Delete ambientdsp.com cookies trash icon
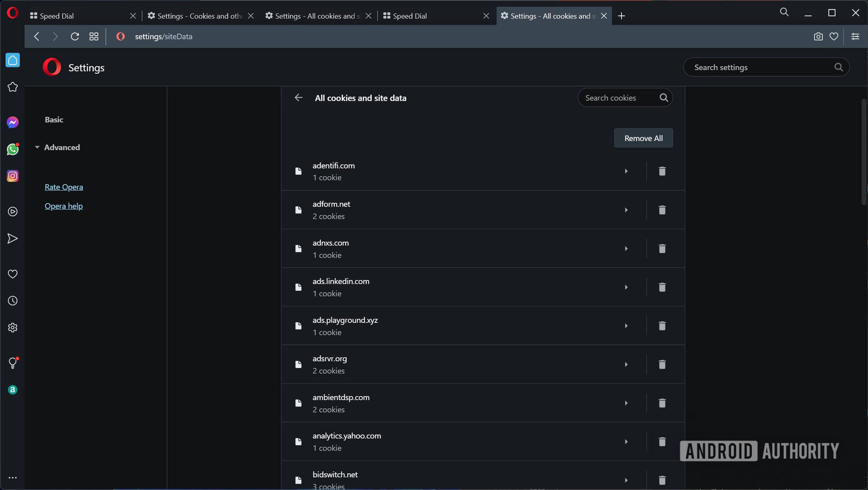The image size is (868, 490). click(662, 403)
